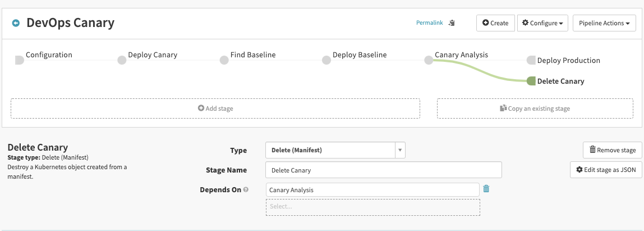The width and height of the screenshot is (644, 231).
Task: Click into the Stage Name field
Action: pyautogui.click(x=384, y=170)
